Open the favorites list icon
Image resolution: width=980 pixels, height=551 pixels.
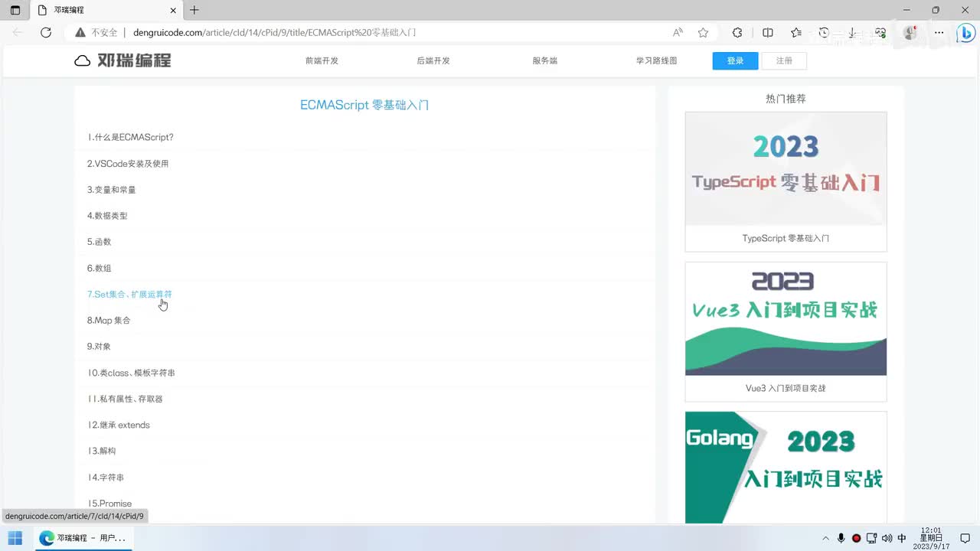[796, 33]
